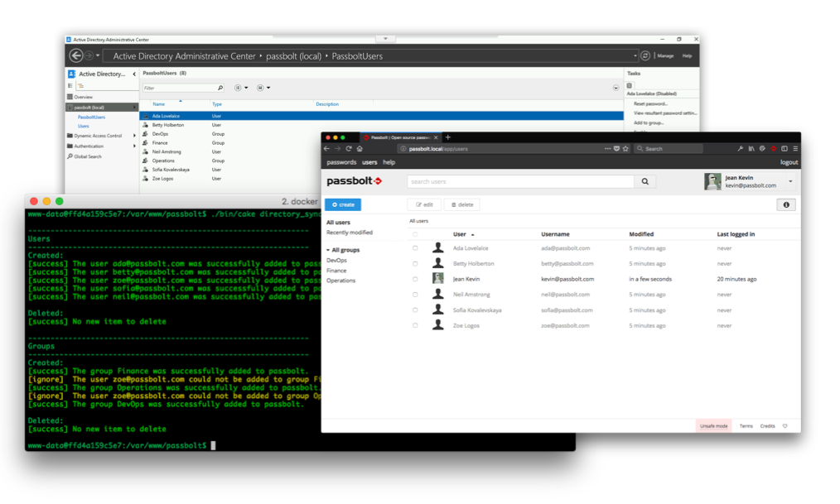Viewport: 840px width, 504px height.
Task: Tick the Jean Kevin checkbox
Action: click(415, 279)
